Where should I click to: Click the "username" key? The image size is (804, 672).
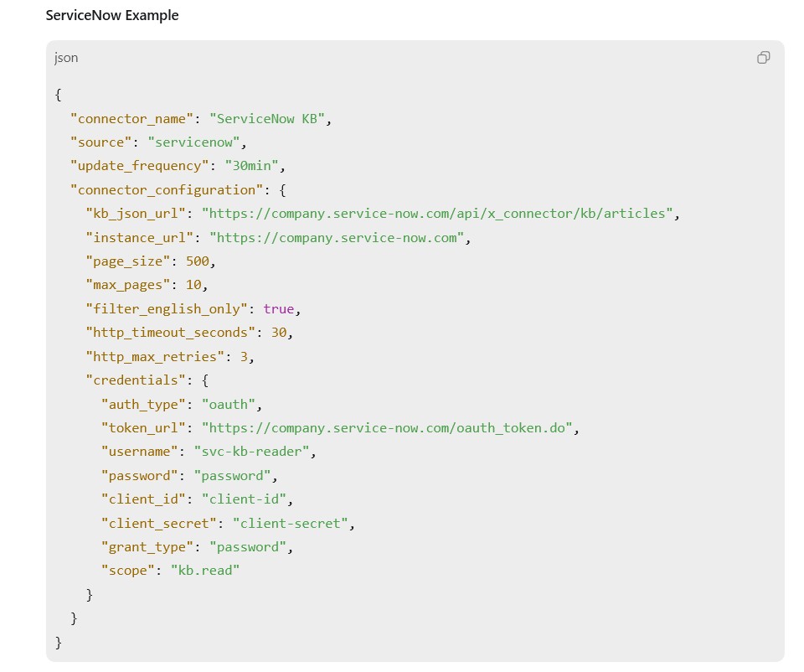pyautogui.click(x=140, y=452)
